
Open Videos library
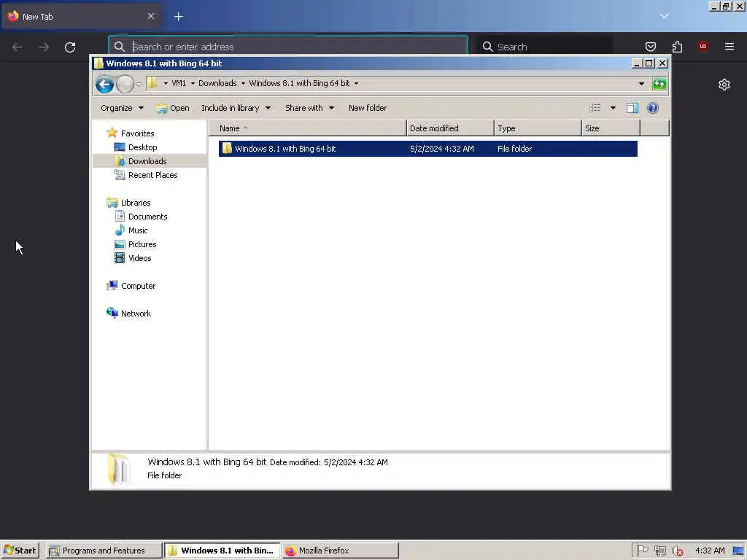[139, 257]
